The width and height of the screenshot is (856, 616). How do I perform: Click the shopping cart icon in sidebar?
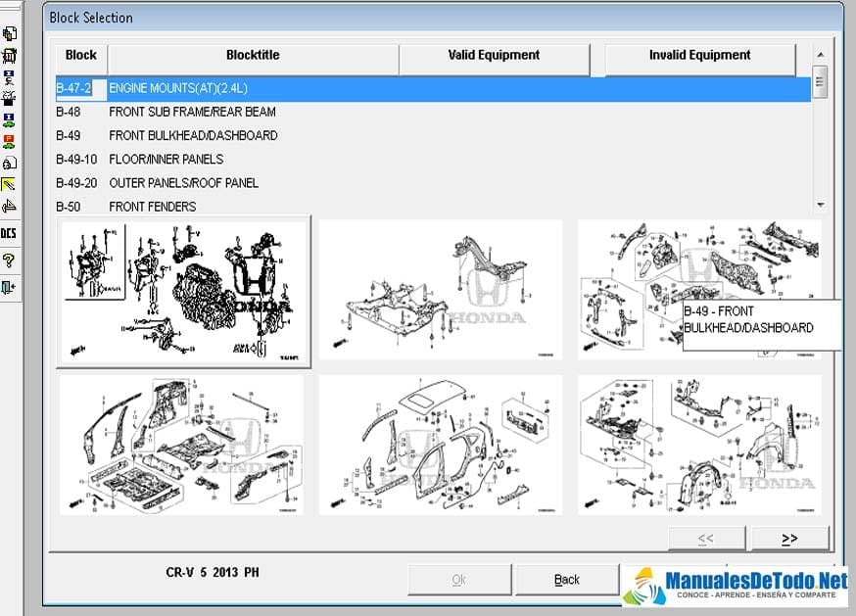coord(9,55)
